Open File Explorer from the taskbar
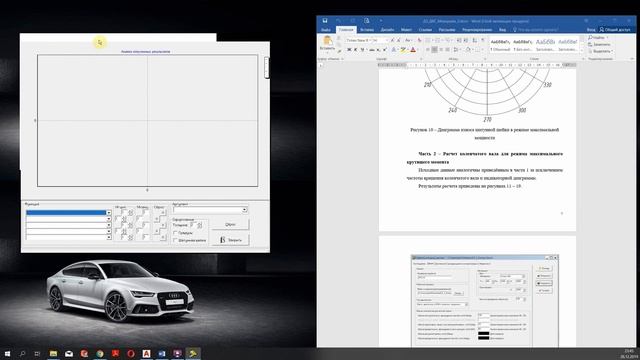This screenshot has width=640, height=360. click(x=53, y=353)
